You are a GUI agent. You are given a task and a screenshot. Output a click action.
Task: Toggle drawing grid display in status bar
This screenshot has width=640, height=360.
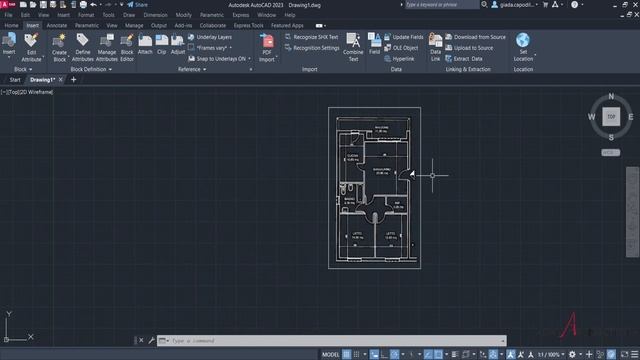[x=347, y=355]
